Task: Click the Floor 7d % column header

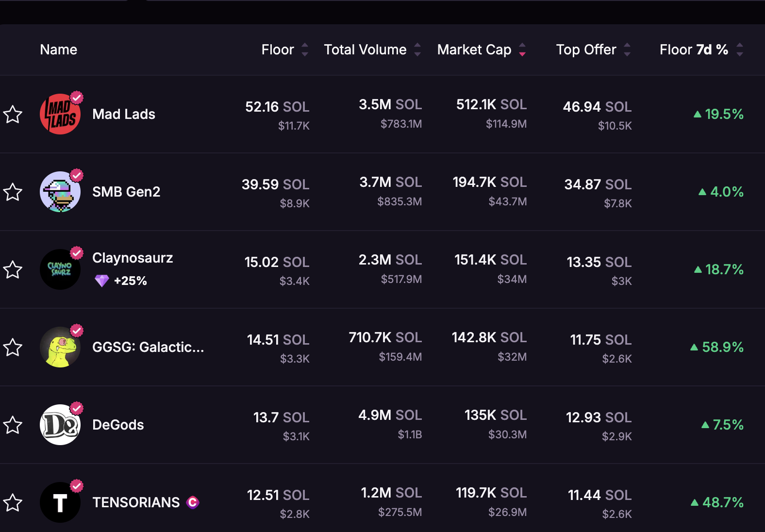Action: (694, 50)
